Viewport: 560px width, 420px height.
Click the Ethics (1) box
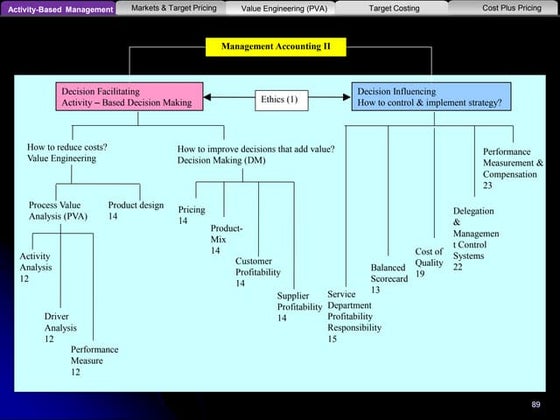pos(281,100)
